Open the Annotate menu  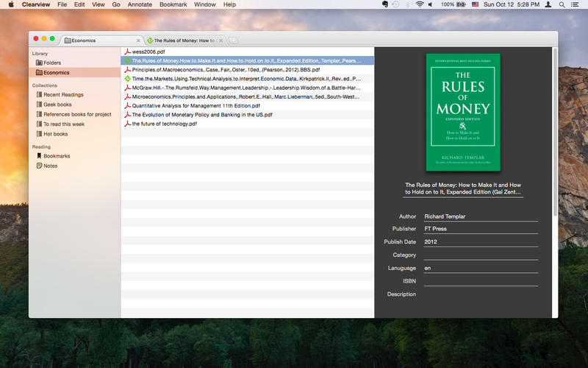[x=140, y=4]
